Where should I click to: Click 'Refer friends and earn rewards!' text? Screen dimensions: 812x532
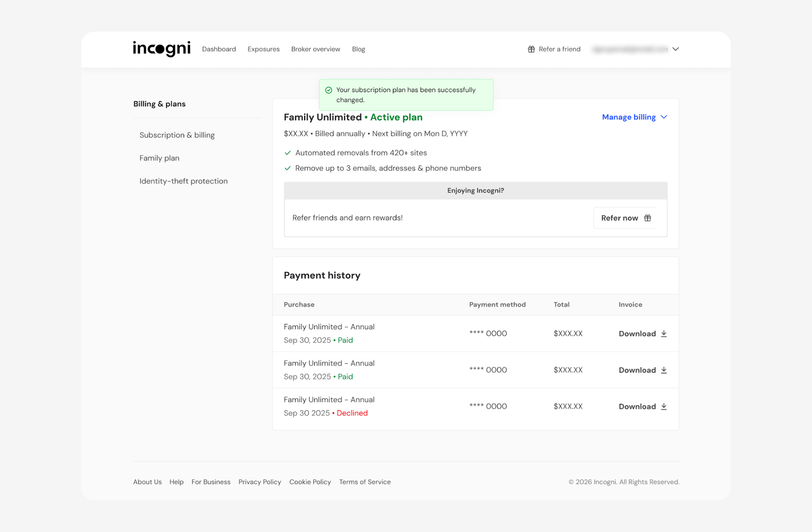point(348,218)
